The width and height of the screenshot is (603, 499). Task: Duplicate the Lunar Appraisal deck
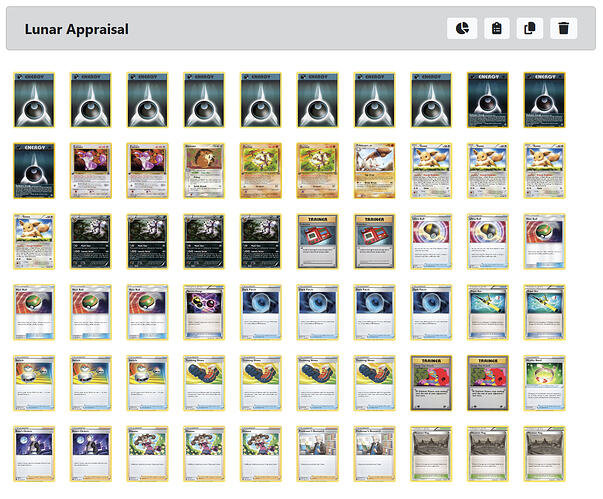[x=530, y=28]
